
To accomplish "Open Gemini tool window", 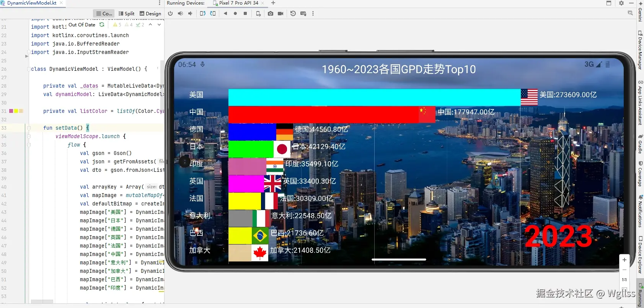I will tap(640, 11).
